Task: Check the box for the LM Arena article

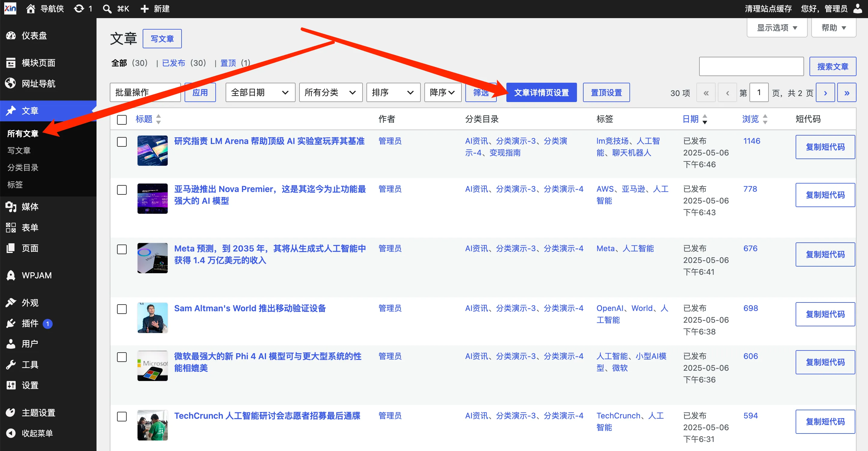Action: click(x=122, y=142)
